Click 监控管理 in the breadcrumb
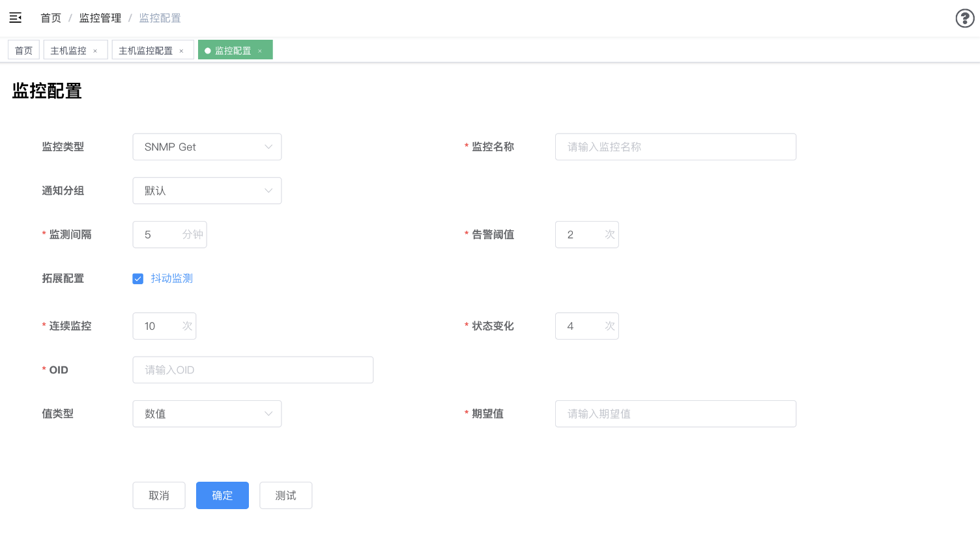Viewport: 980px width, 558px height. pyautogui.click(x=100, y=18)
